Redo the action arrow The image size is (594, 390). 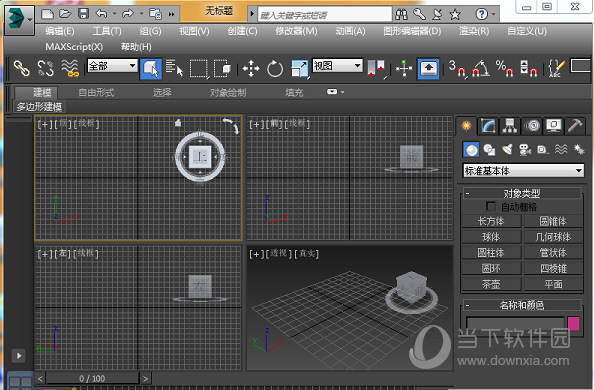(128, 14)
